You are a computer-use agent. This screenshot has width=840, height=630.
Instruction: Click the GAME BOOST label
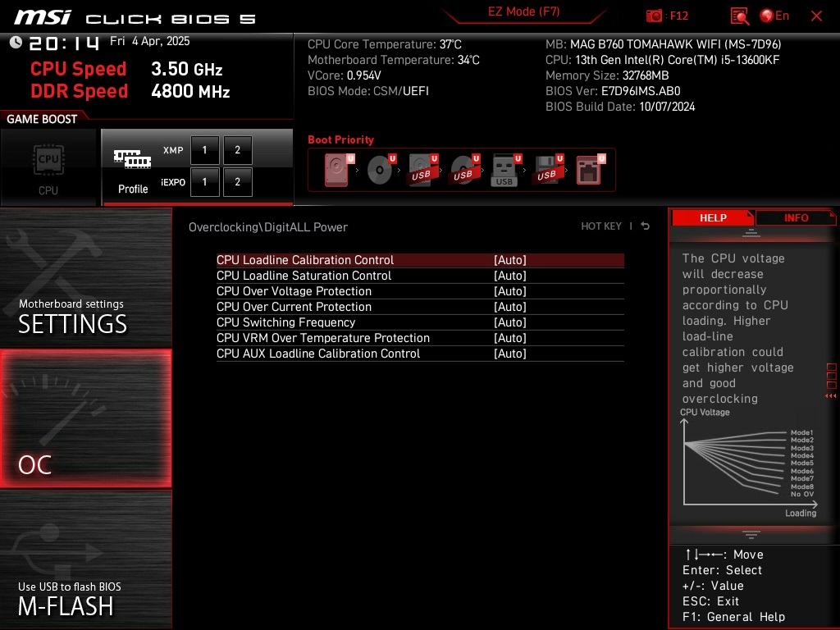pos(42,119)
